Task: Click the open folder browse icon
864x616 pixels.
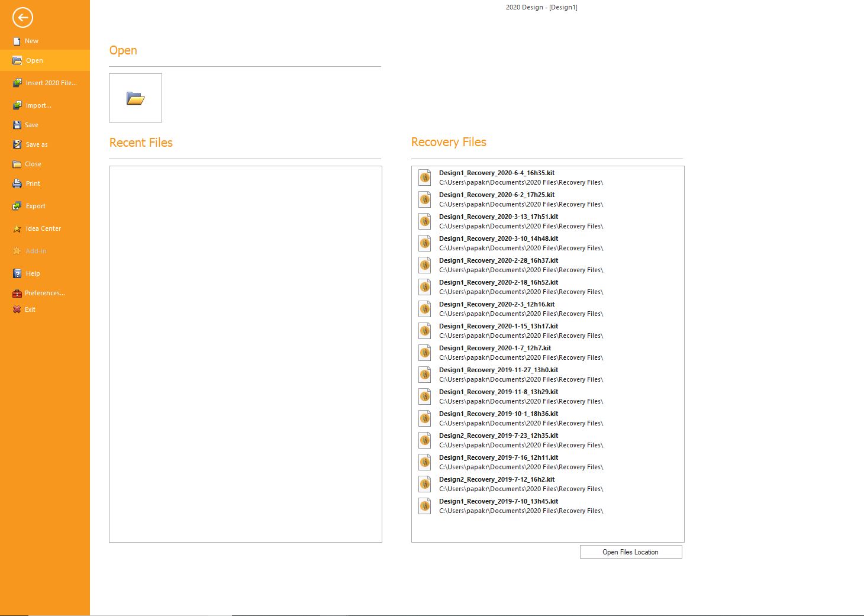Action: (x=136, y=98)
